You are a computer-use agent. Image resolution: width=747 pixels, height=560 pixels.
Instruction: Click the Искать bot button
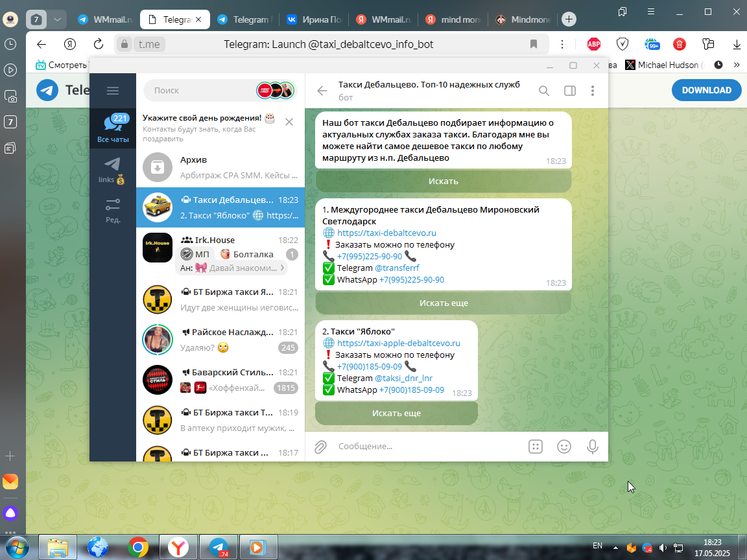pyautogui.click(x=443, y=181)
